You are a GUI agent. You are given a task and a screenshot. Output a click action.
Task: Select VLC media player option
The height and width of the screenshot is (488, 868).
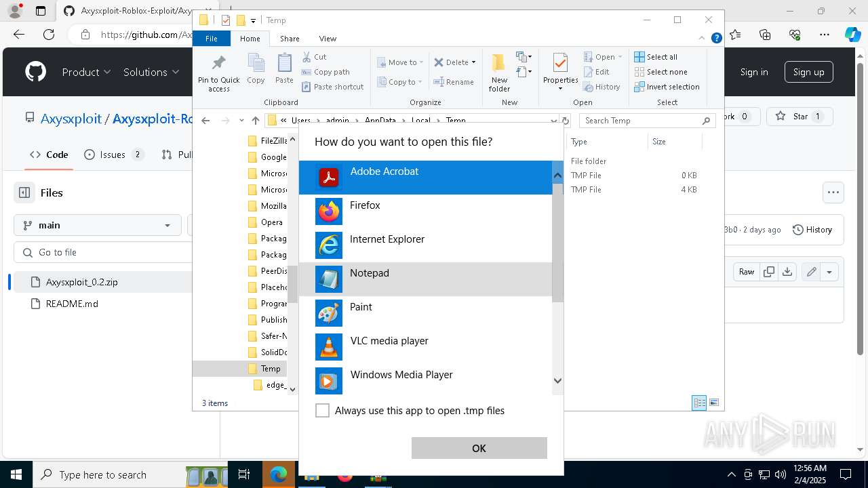tap(426, 347)
